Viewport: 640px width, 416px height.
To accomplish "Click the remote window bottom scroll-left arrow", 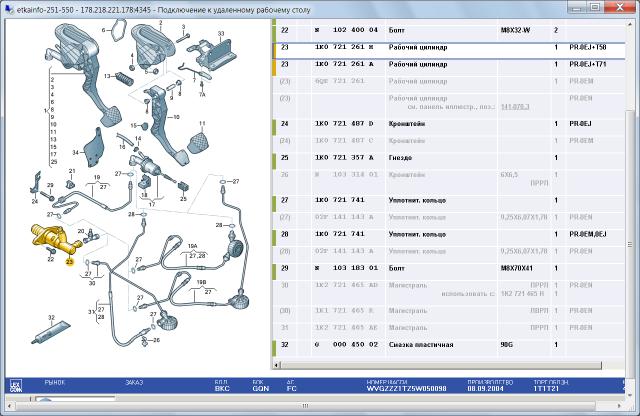I will tap(10, 406).
